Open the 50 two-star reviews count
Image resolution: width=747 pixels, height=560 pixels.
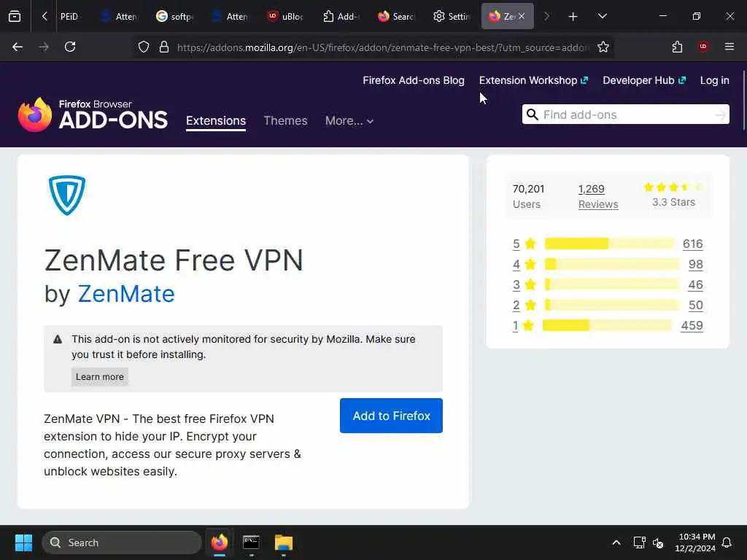(695, 306)
